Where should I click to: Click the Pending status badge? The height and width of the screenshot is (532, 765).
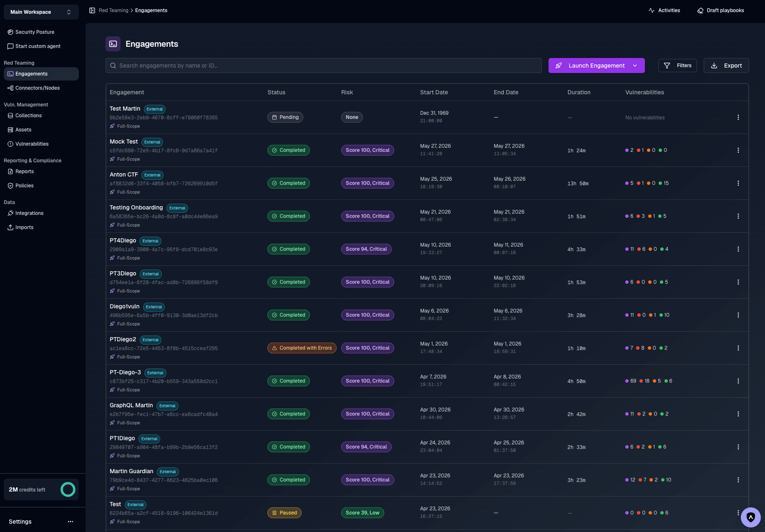point(285,117)
